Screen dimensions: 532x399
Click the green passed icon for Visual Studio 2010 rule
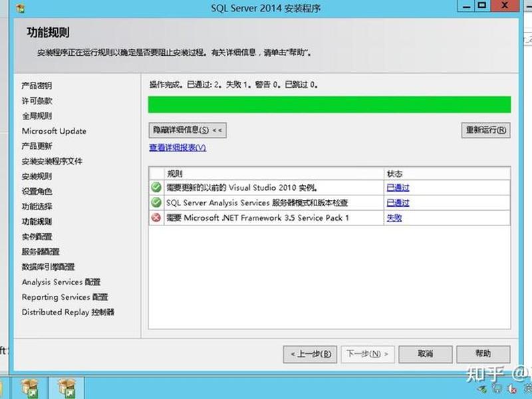pos(156,188)
